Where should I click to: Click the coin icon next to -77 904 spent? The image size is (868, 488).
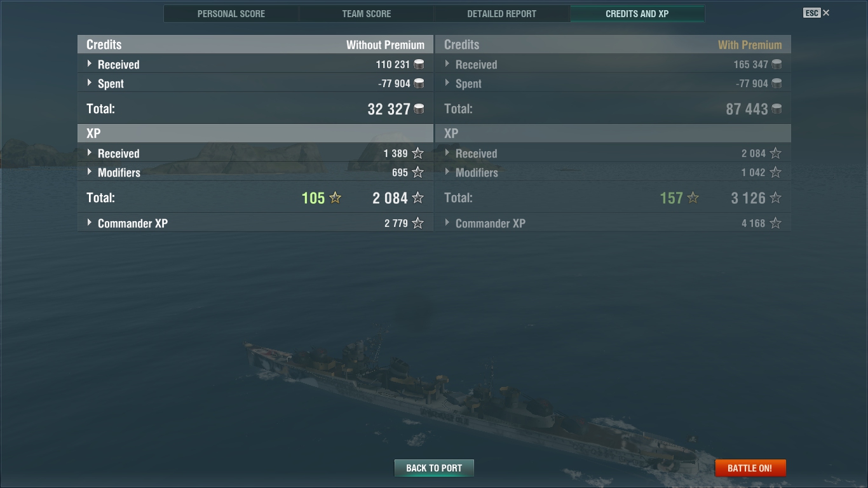419,83
